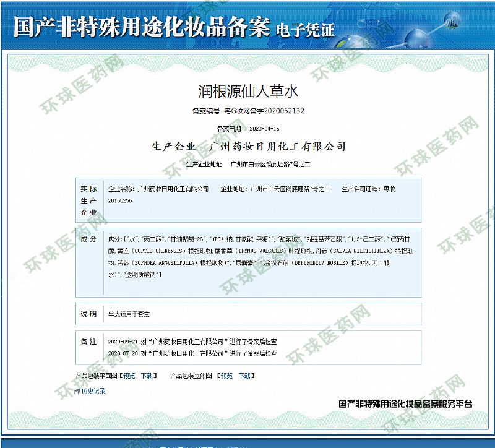The height and width of the screenshot is (448, 495).
Task: Select the 说明 description section label
Action: click(x=88, y=314)
